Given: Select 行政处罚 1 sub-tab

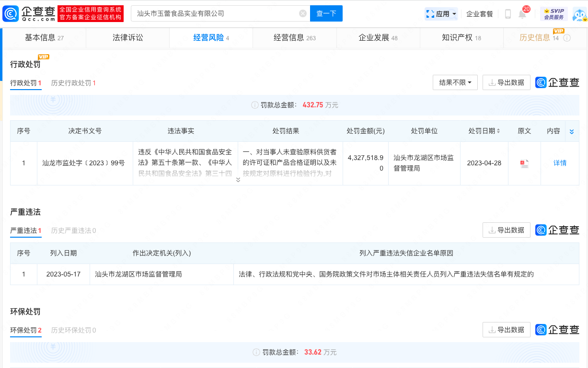Looking at the screenshot, I should click(x=26, y=83).
